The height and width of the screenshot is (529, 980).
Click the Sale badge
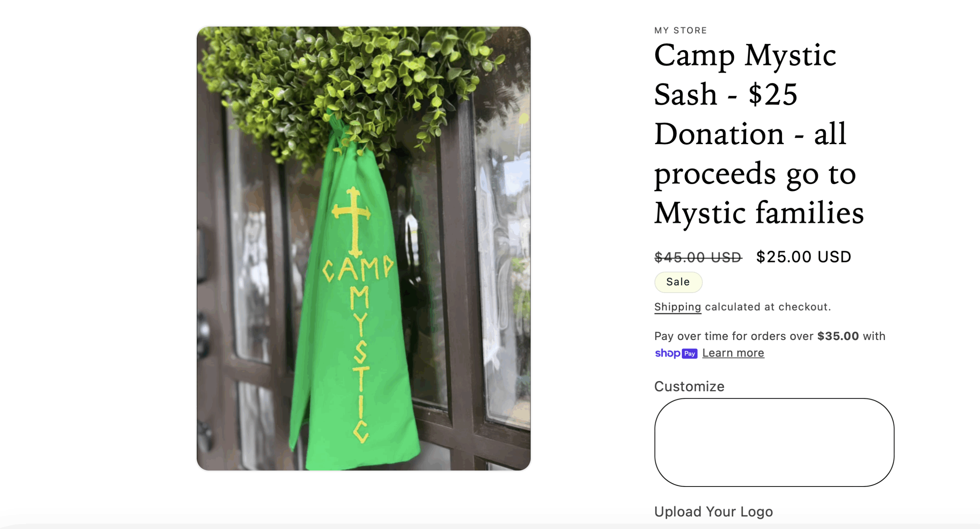[678, 282]
